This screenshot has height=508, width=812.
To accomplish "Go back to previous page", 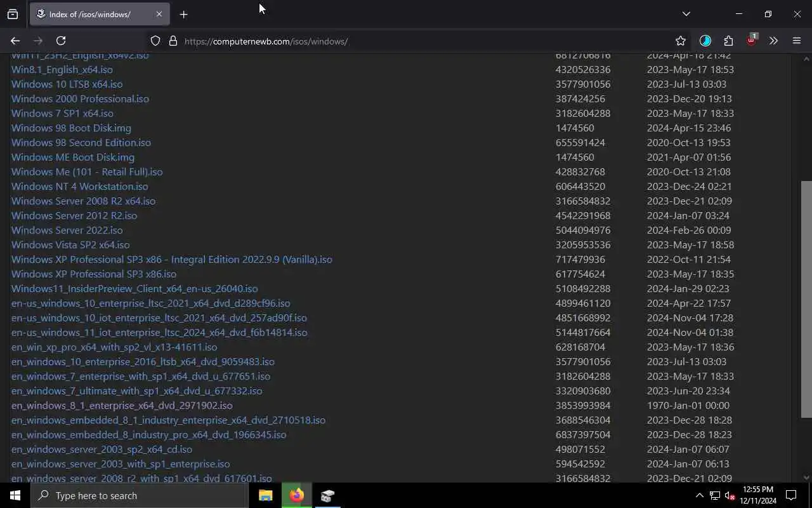I will coord(15,41).
